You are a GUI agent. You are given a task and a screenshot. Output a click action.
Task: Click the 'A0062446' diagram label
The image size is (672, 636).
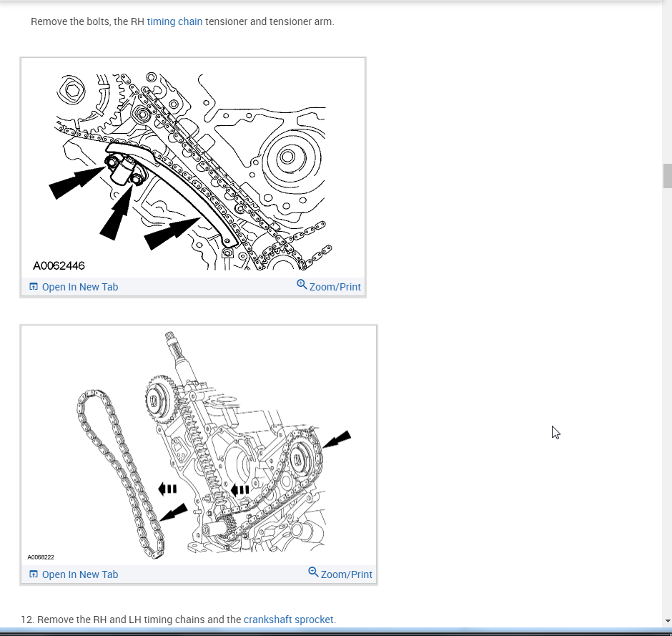(59, 266)
